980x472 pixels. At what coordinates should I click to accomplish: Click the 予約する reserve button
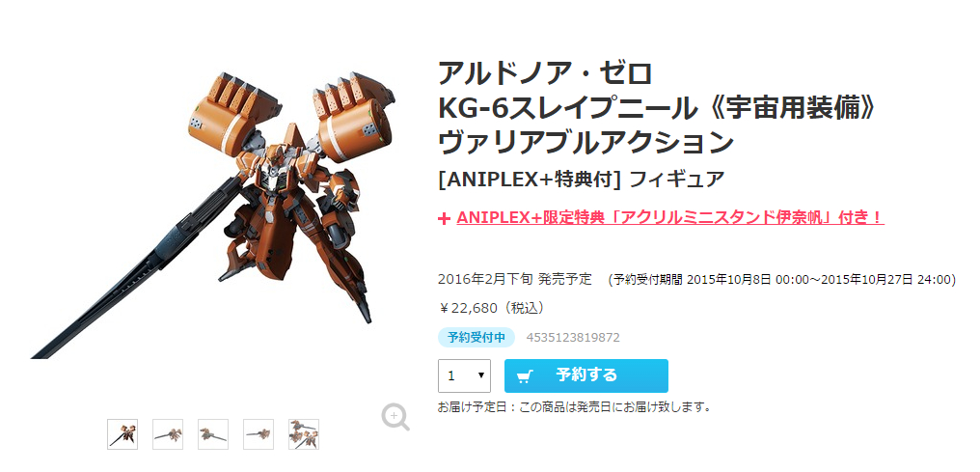coord(586,375)
